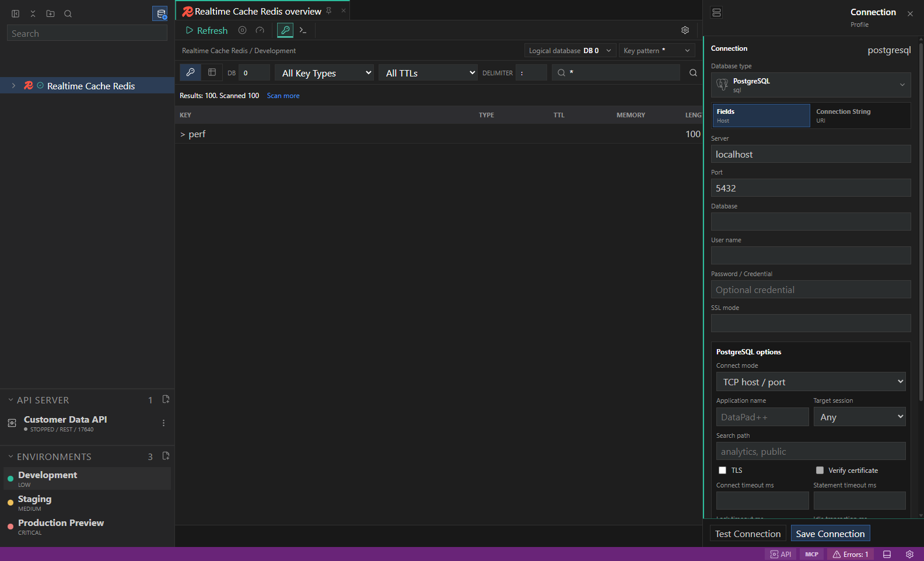Click the server stack icon in Connection panel
Viewport: 924px width, 561px height.
[x=717, y=12]
